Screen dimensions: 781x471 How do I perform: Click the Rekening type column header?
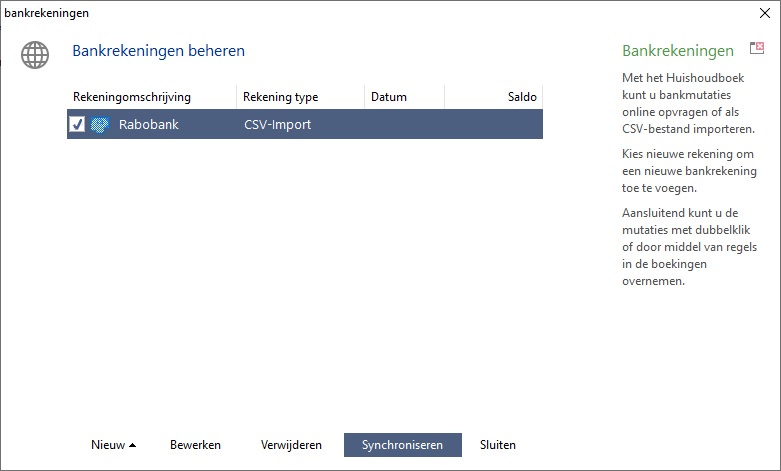(x=280, y=97)
